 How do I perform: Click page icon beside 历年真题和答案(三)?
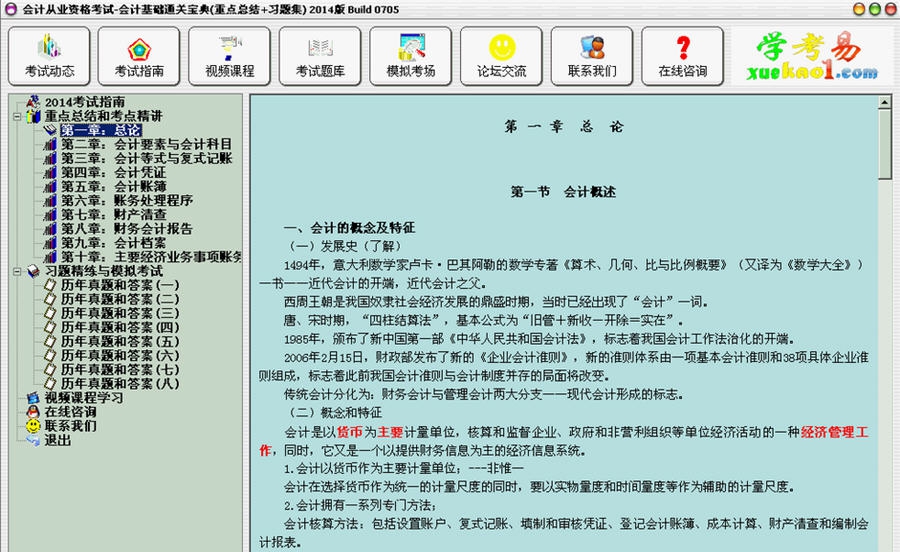[x=51, y=313]
